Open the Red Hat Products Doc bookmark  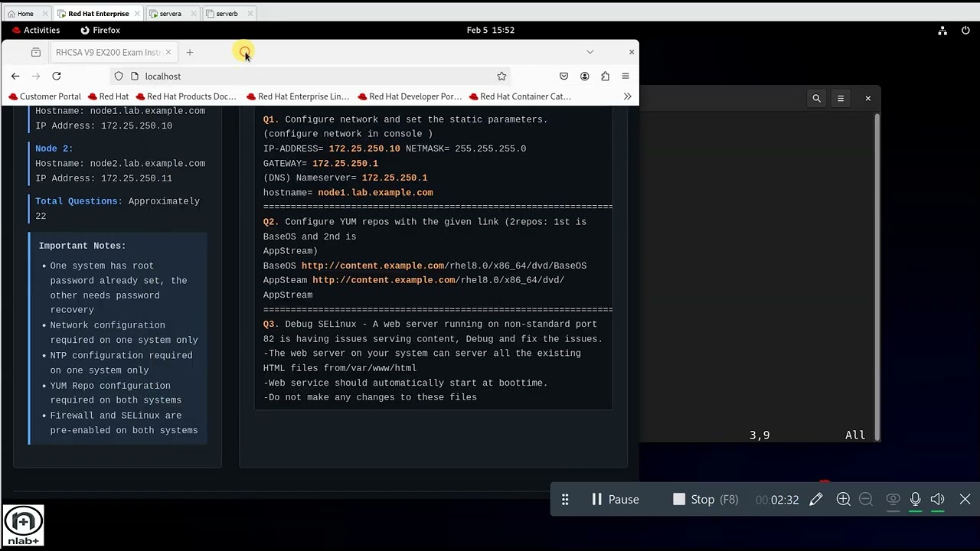185,96
